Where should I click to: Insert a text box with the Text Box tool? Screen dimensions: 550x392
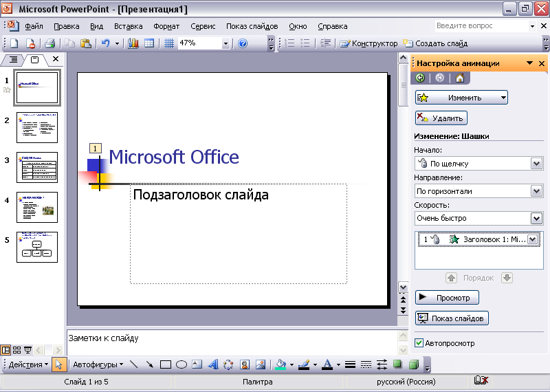(197, 364)
